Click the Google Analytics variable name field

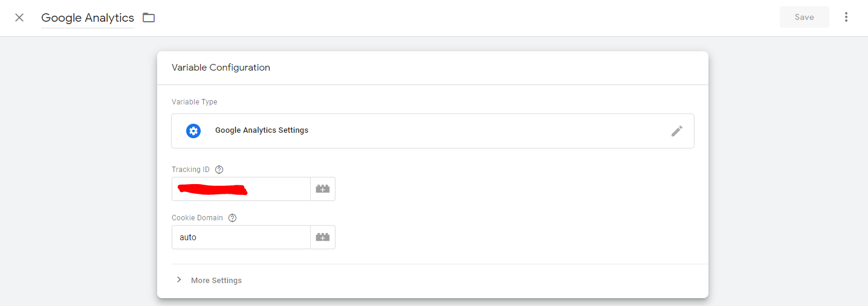[88, 18]
